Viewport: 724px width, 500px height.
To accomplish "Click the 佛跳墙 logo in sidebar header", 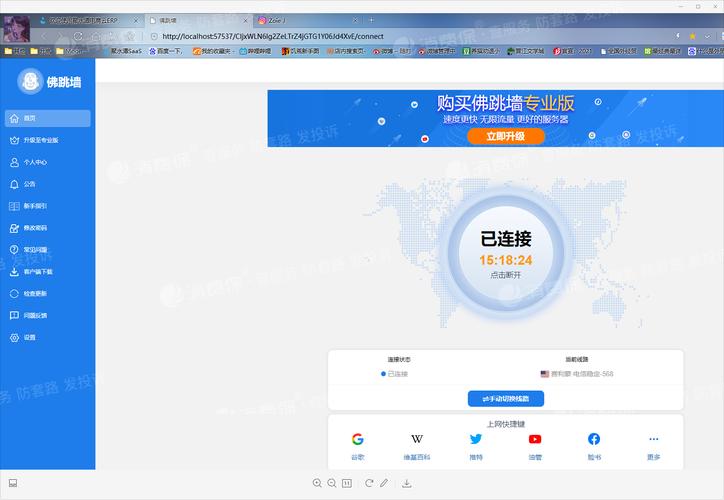I will (49, 82).
